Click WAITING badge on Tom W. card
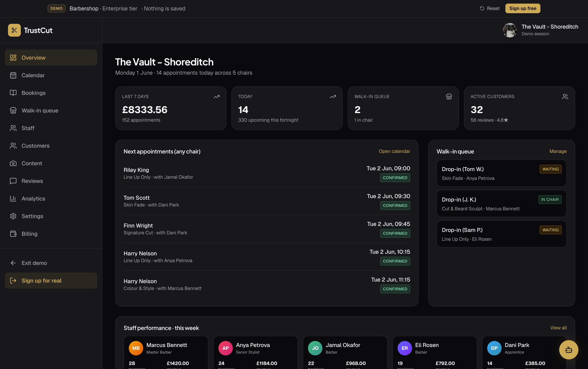The width and height of the screenshot is (588, 369). [550, 169]
